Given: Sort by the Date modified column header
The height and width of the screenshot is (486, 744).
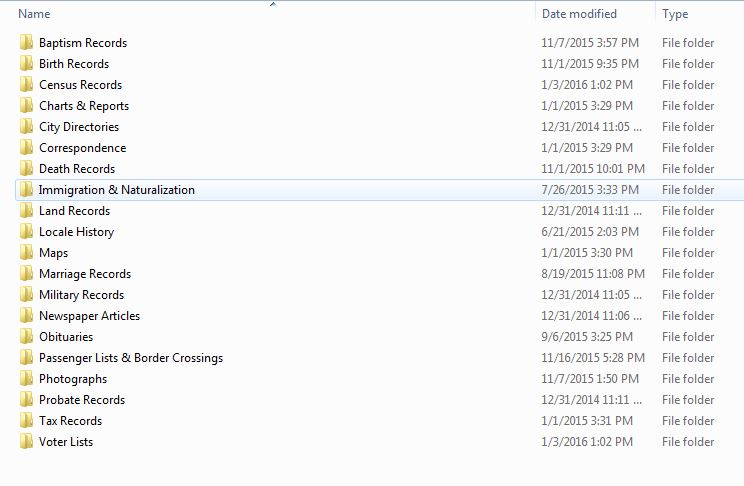Looking at the screenshot, I should point(579,14).
